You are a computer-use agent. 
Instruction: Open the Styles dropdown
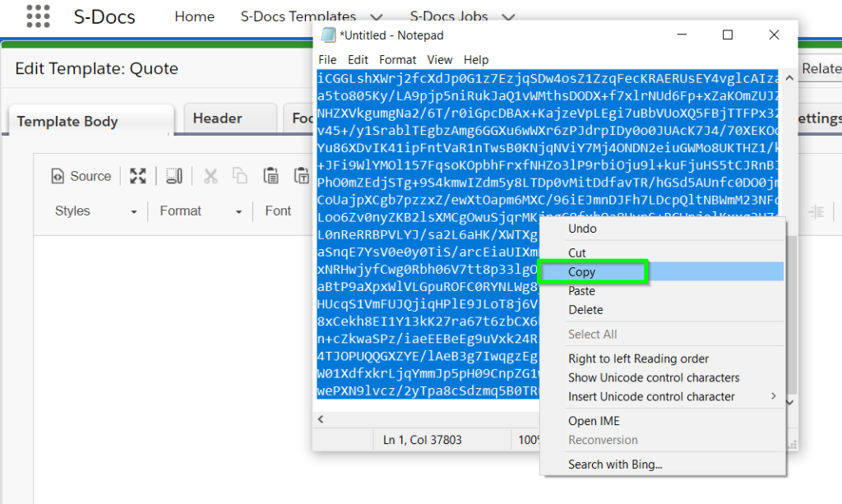[93, 211]
